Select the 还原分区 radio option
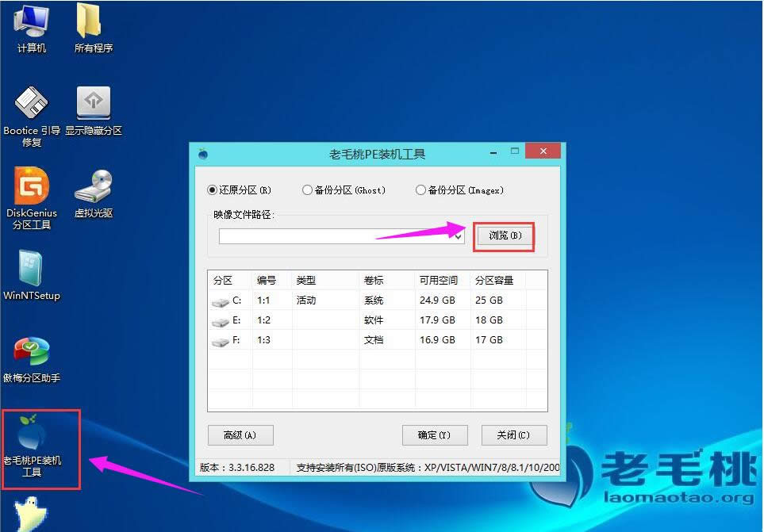Viewport: 764px width, 532px height. (x=212, y=190)
